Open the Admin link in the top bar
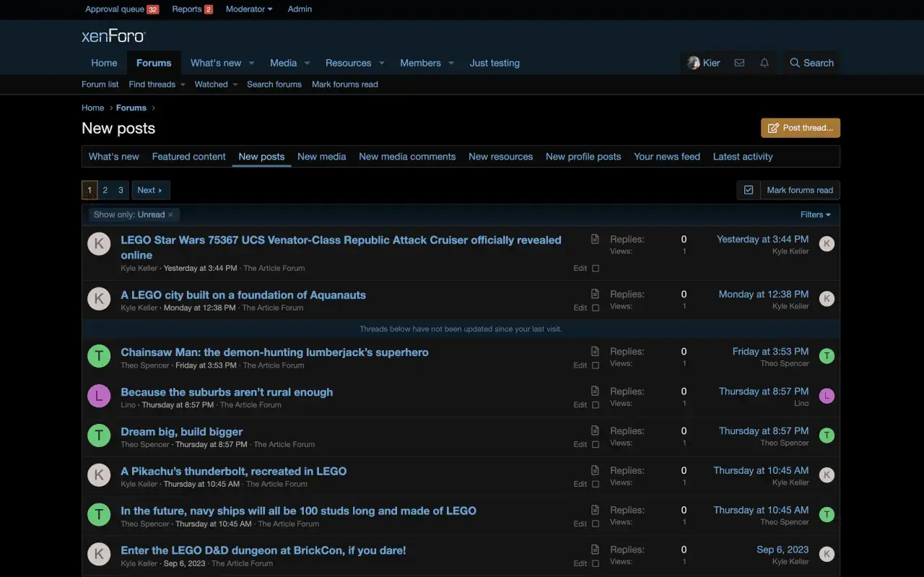 [300, 9]
